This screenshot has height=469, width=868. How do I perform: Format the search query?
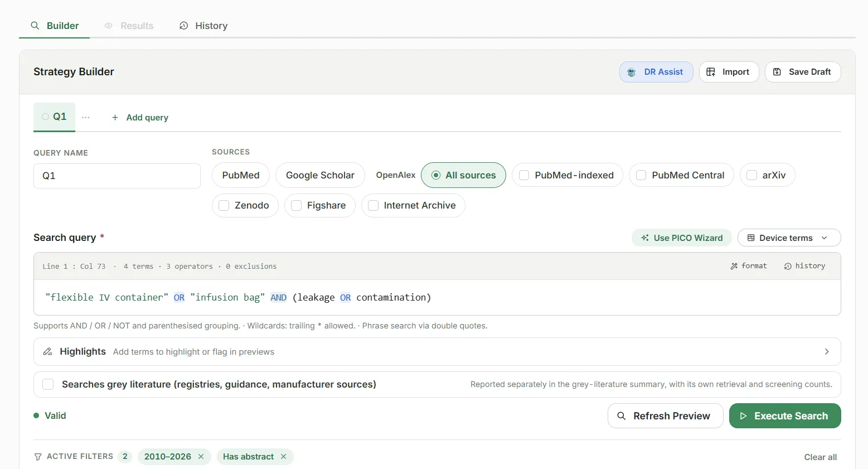point(749,266)
